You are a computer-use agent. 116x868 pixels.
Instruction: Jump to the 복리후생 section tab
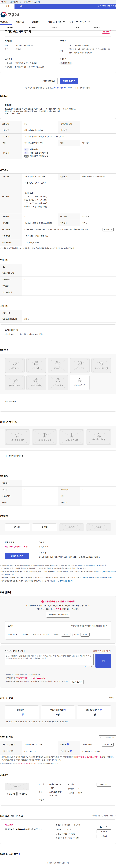point(75,27)
